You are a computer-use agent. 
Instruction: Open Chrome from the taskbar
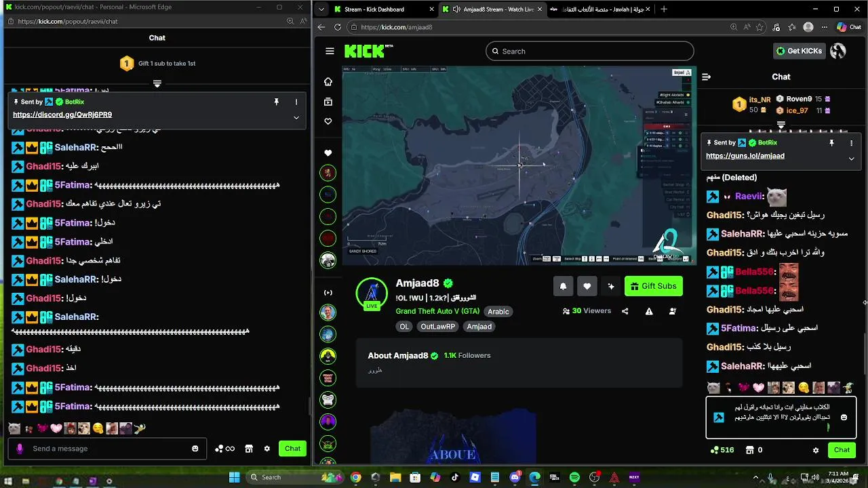355,477
